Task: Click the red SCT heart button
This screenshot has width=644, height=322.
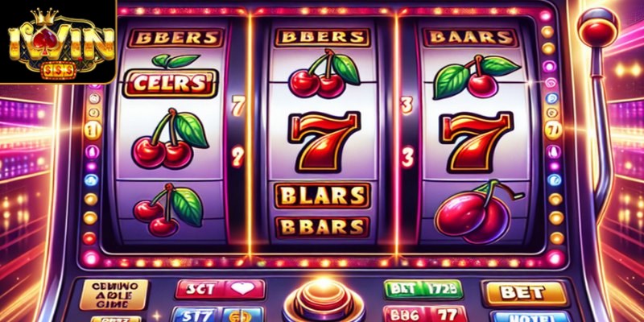Action: coord(220,290)
